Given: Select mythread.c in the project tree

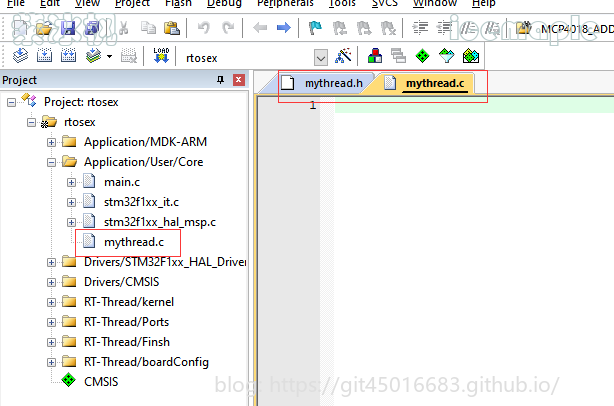Looking at the screenshot, I should (134, 242).
